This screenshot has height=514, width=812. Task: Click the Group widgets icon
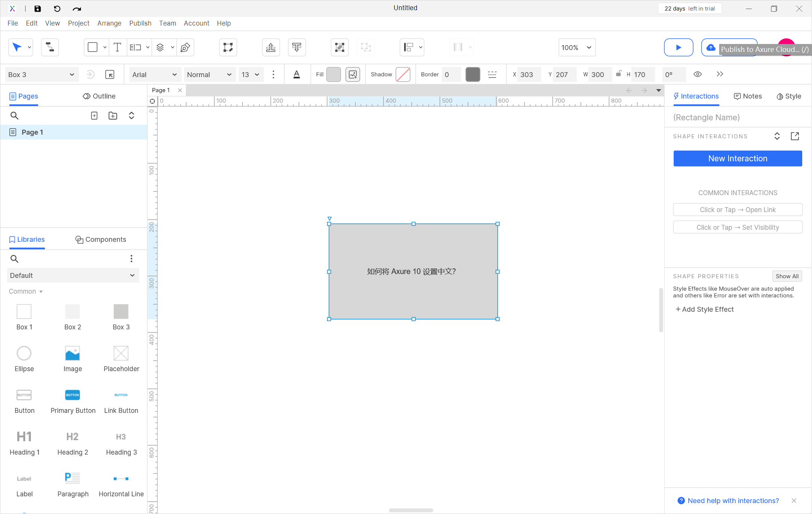pyautogui.click(x=340, y=47)
